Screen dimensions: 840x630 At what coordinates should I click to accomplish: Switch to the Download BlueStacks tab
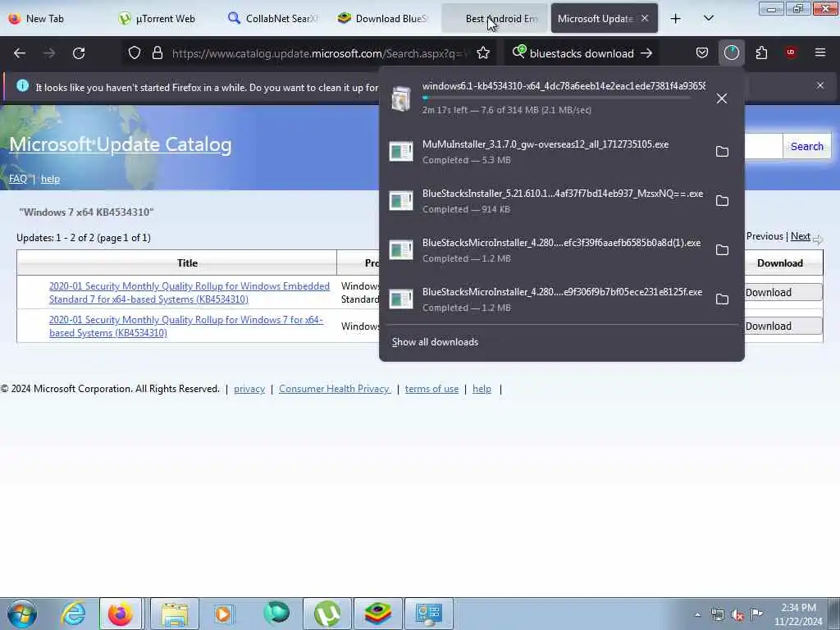385,19
